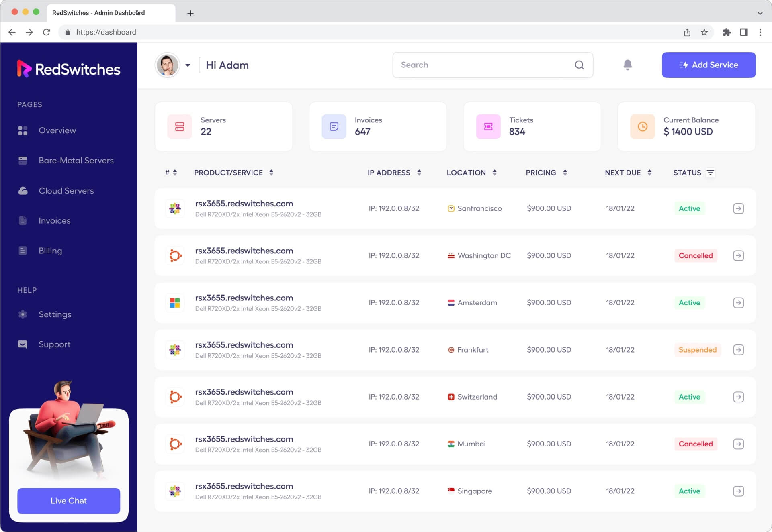Click the Singapore location text
This screenshot has width=772, height=532.
[475, 491]
